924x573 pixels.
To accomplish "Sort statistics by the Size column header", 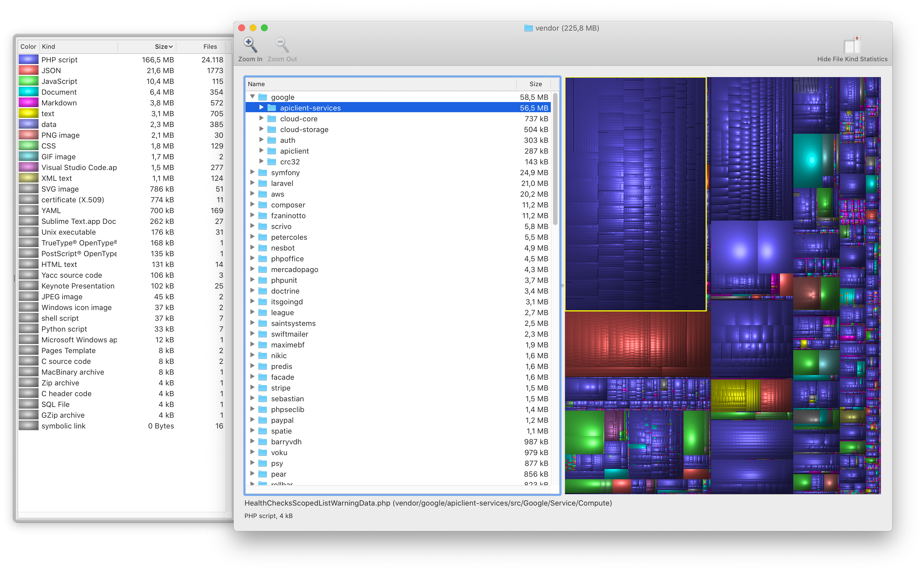I will [147, 46].
